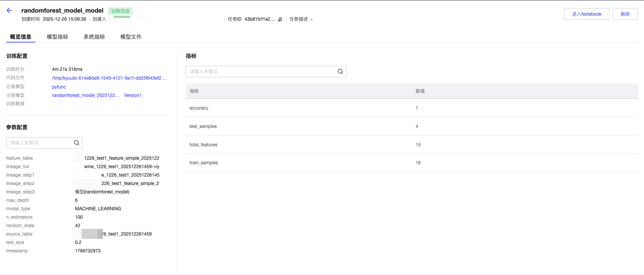Focus the metrics keyword search field
Viewport: 644px width, 275px height.
point(260,72)
